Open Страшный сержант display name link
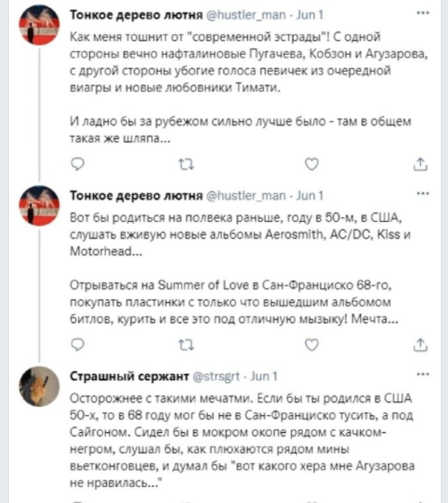 pyautogui.click(x=129, y=376)
